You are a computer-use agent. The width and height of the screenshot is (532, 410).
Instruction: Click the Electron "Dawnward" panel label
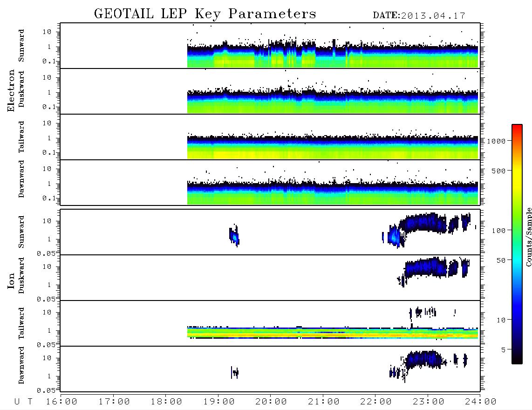click(x=21, y=179)
